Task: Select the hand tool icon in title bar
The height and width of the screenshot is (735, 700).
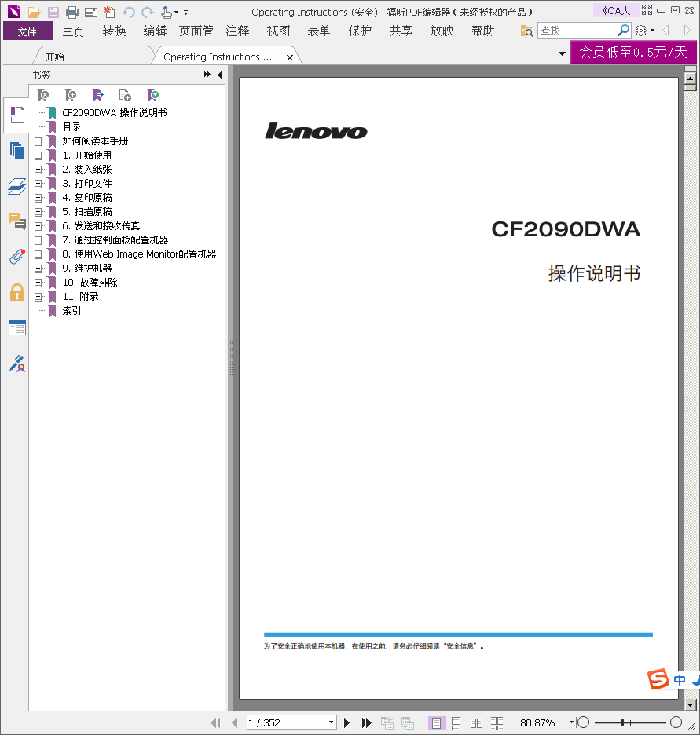Action: tap(166, 13)
